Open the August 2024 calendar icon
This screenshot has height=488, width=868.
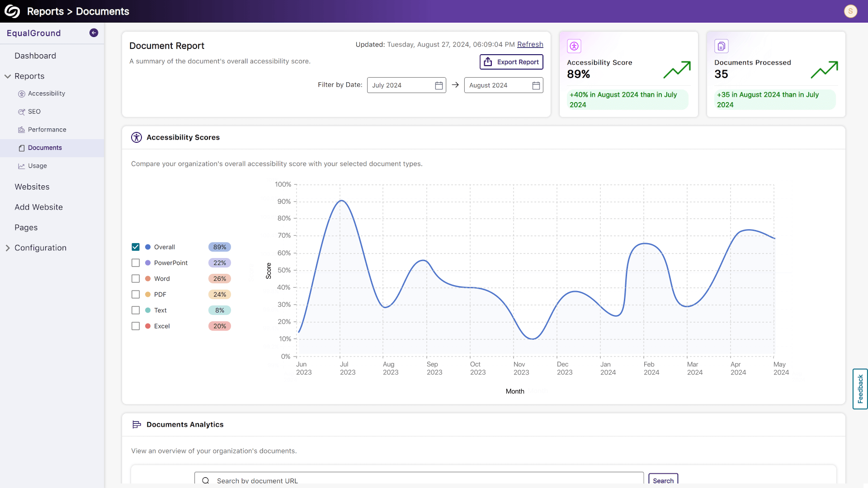(x=536, y=85)
